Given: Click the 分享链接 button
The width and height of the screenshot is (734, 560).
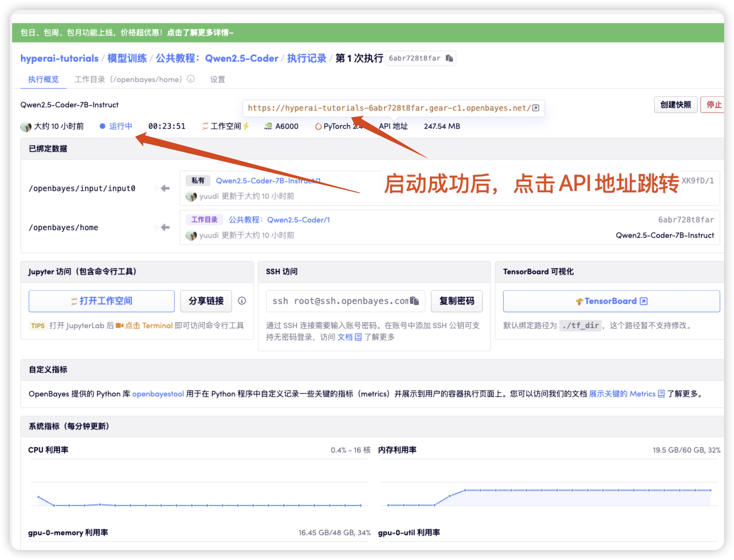Looking at the screenshot, I should 206,301.
